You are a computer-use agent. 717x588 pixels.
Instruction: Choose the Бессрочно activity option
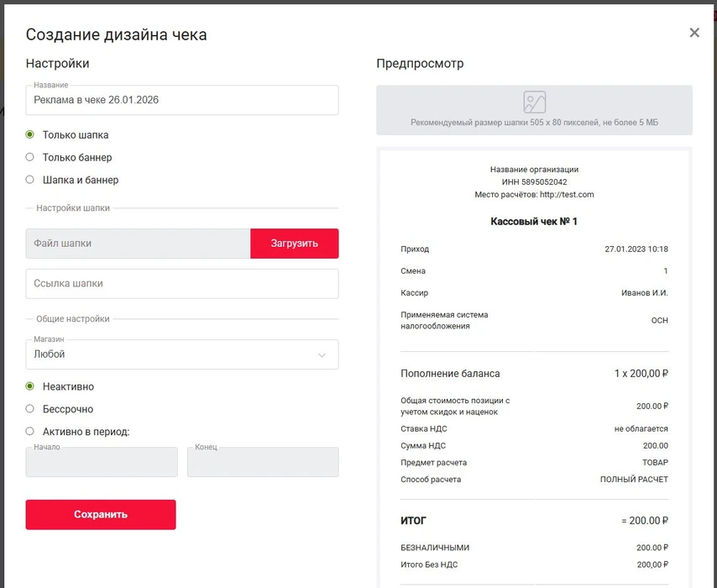(x=30, y=409)
